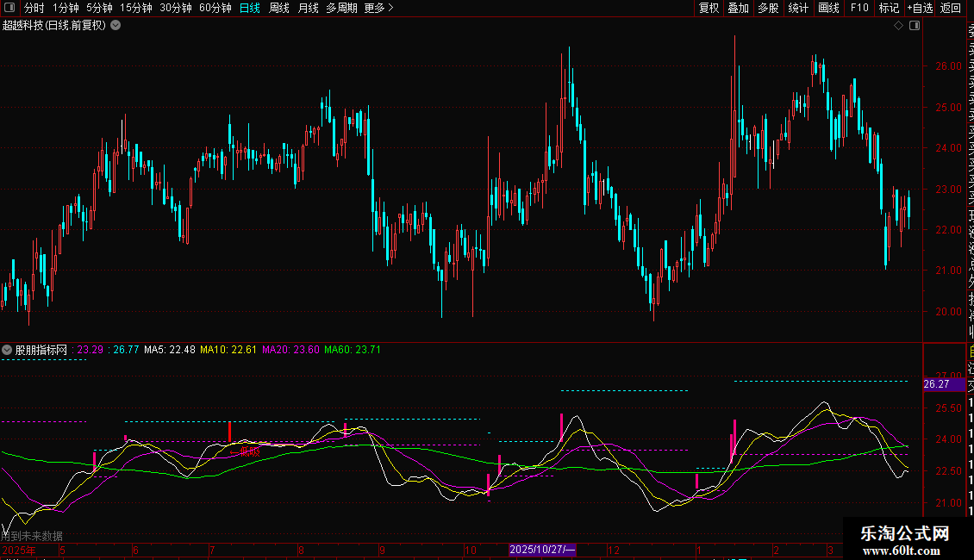Toggle the right side panel icon
974x560 pixels.
[915, 26]
